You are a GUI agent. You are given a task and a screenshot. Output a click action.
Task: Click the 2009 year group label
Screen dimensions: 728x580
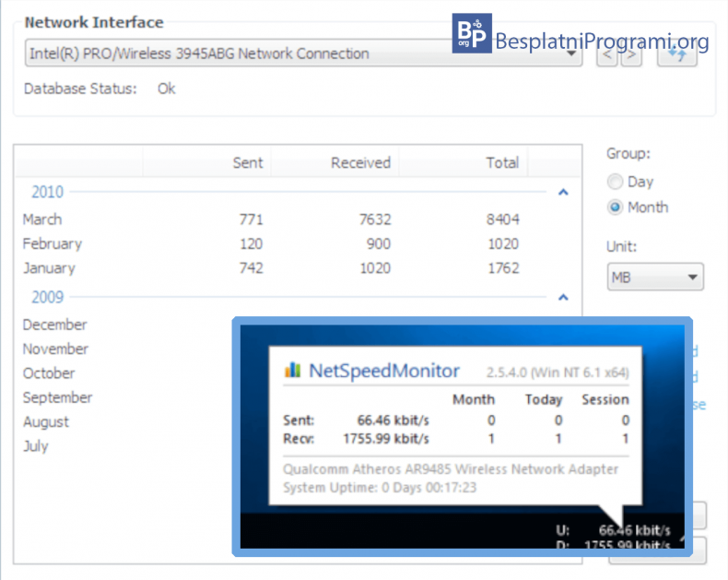click(x=47, y=297)
